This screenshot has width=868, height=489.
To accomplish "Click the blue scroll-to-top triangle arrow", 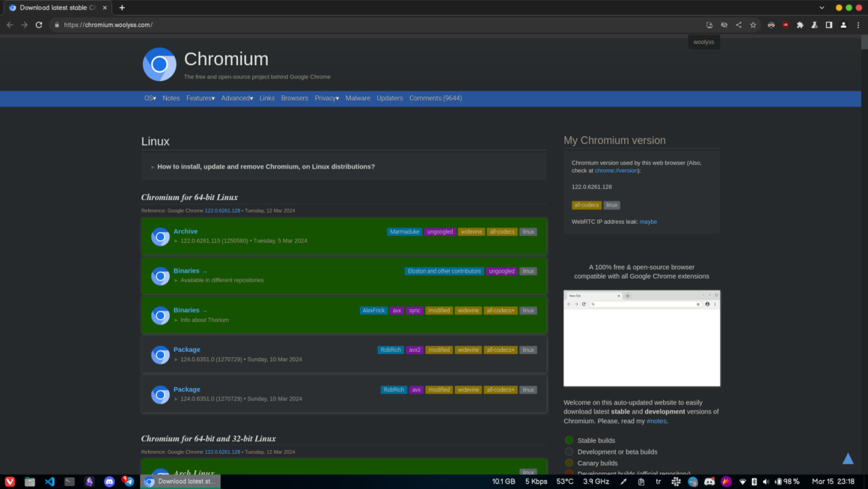I will [x=848, y=458].
